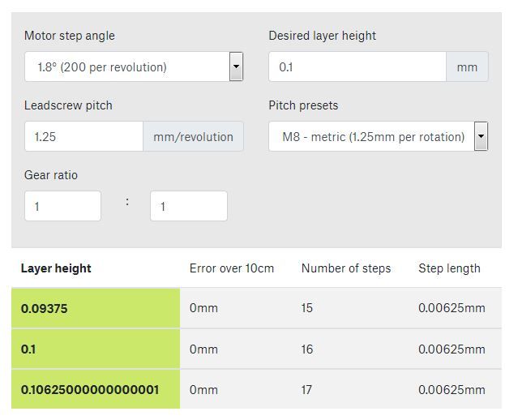This screenshot has width=518, height=420.
Task: Click the M8 - metric pitch preset box
Action: point(379,136)
